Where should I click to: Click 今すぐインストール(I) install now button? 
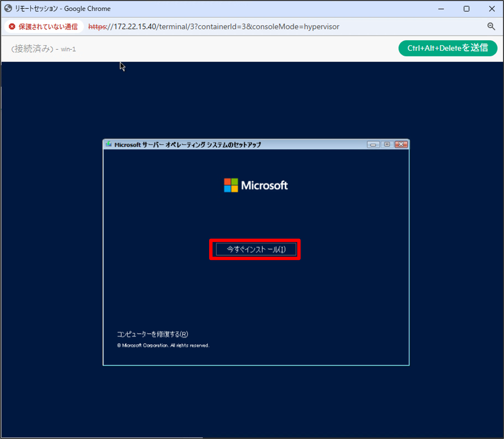coord(256,249)
